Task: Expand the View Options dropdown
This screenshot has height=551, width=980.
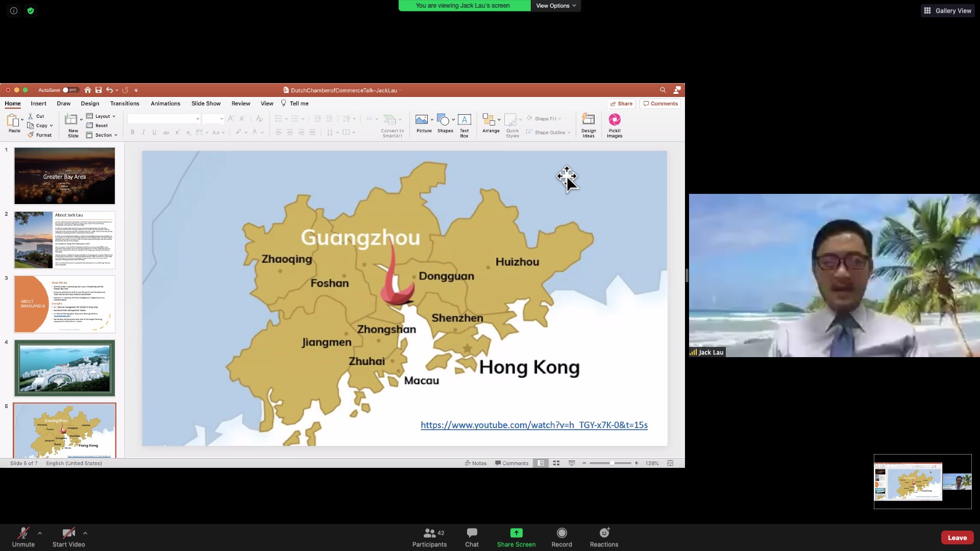Action: click(x=556, y=6)
